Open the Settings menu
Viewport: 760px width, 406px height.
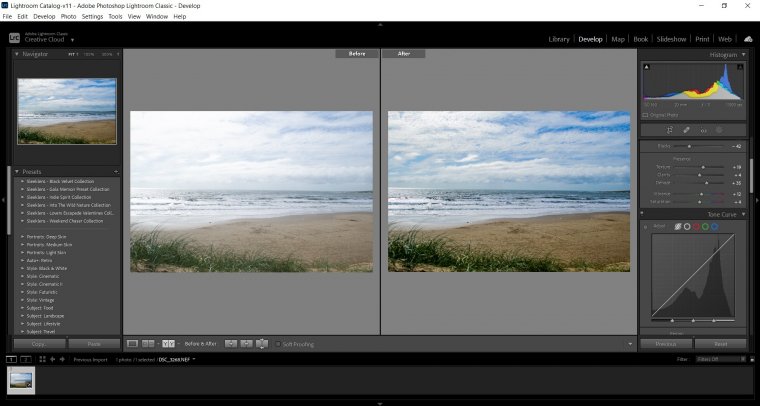tap(92, 16)
